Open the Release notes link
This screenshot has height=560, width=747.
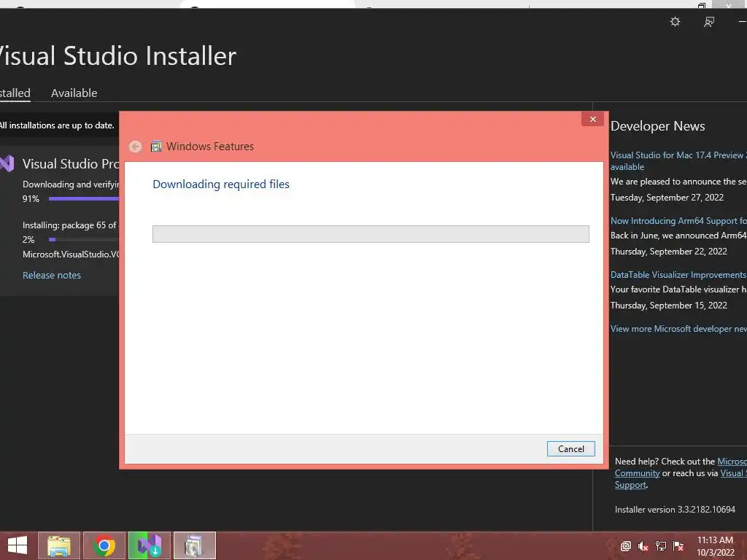(52, 275)
